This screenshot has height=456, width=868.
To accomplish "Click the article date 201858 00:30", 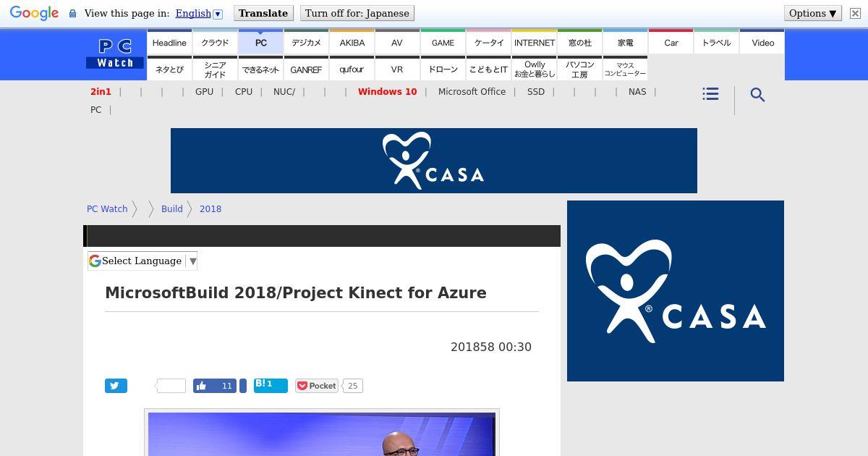I will point(491,347).
